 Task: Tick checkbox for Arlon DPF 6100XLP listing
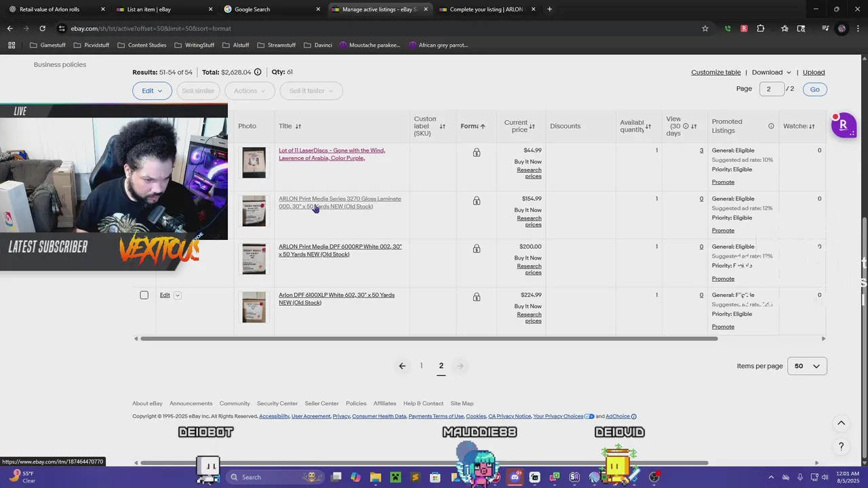tap(144, 295)
